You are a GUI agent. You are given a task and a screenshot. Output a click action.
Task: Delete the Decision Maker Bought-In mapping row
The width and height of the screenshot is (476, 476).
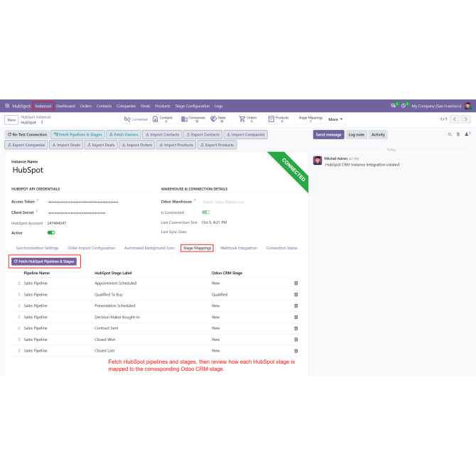296,317
